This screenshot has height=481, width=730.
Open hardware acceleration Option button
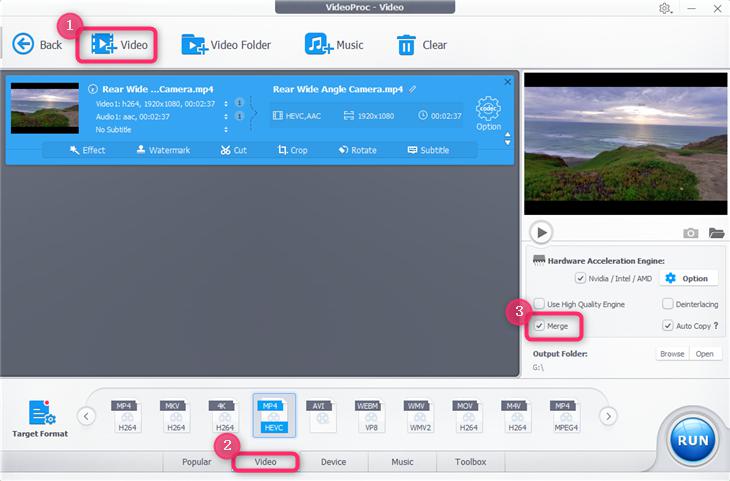click(x=687, y=278)
